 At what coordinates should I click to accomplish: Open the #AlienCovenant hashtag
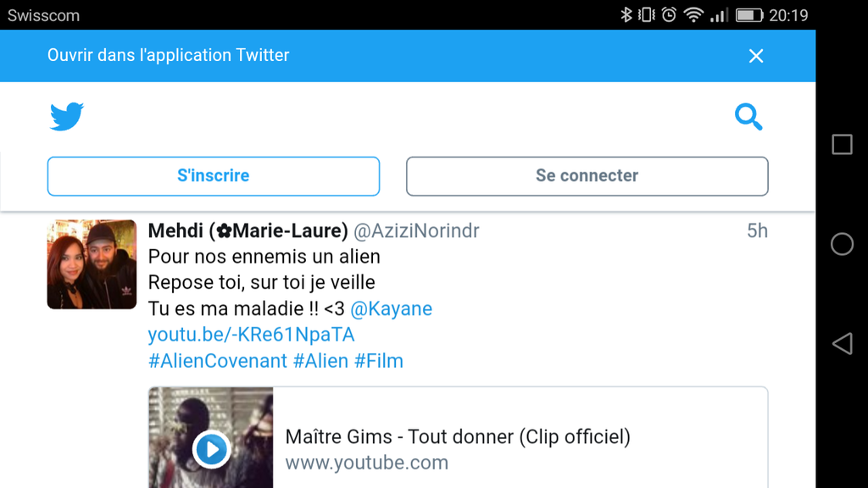[218, 361]
